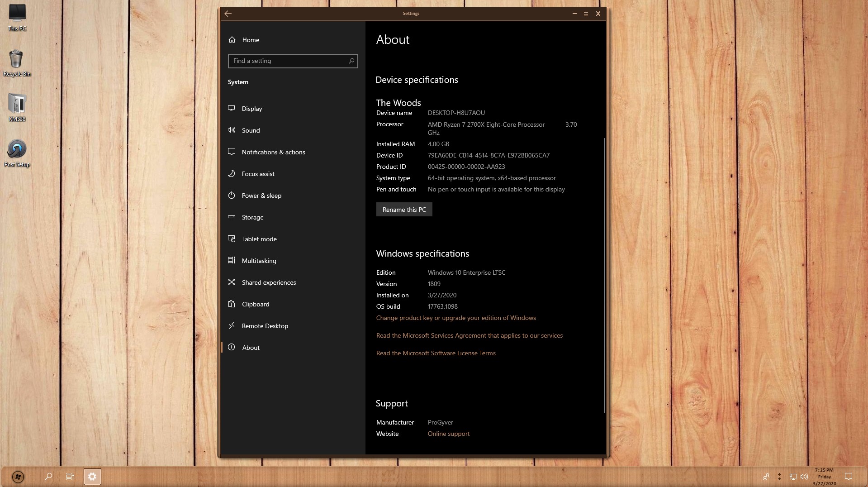This screenshot has height=487, width=868.
Task: Open Change product key or upgrade link
Action: [456, 318]
